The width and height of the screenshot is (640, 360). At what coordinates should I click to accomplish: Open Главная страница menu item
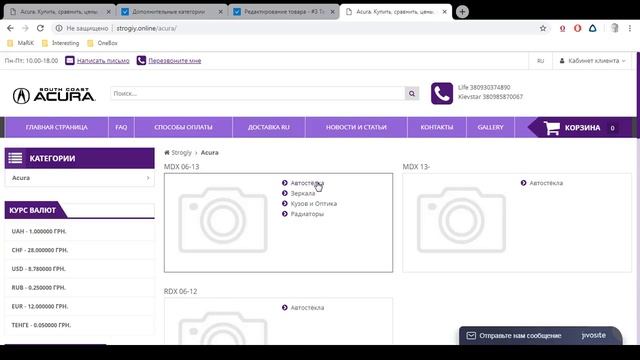[56, 127]
